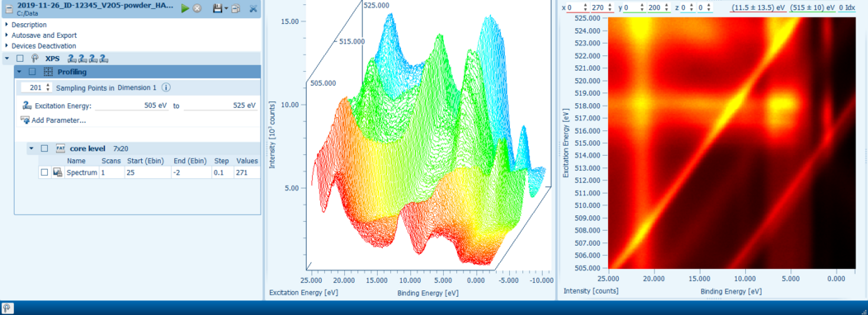Viewport: 868px width, 315px height.
Task: Select the Step cell showing 0.1
Action: (223, 172)
